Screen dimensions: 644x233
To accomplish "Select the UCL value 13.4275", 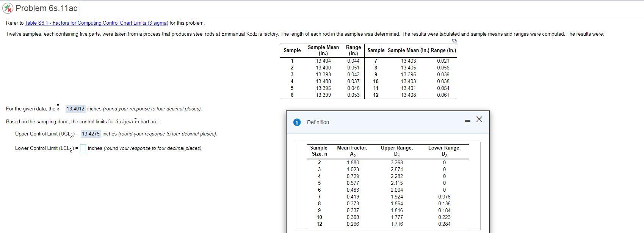I will click(x=91, y=134).
